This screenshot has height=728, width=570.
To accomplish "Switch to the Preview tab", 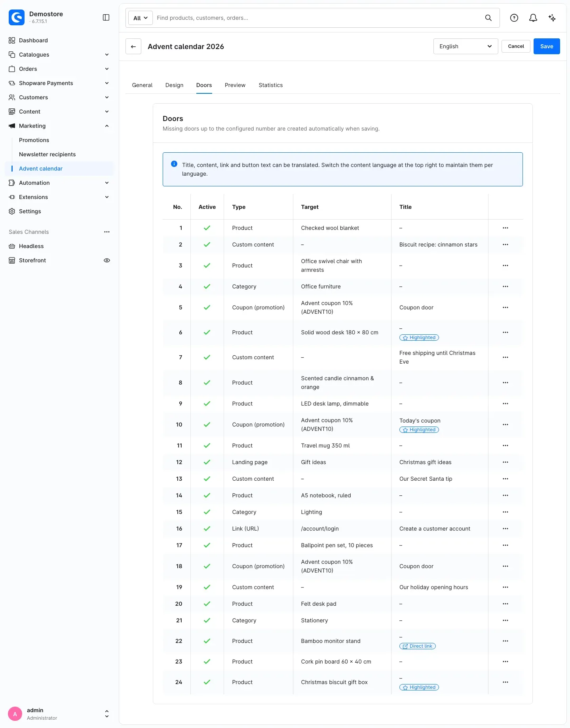I will pyautogui.click(x=235, y=85).
